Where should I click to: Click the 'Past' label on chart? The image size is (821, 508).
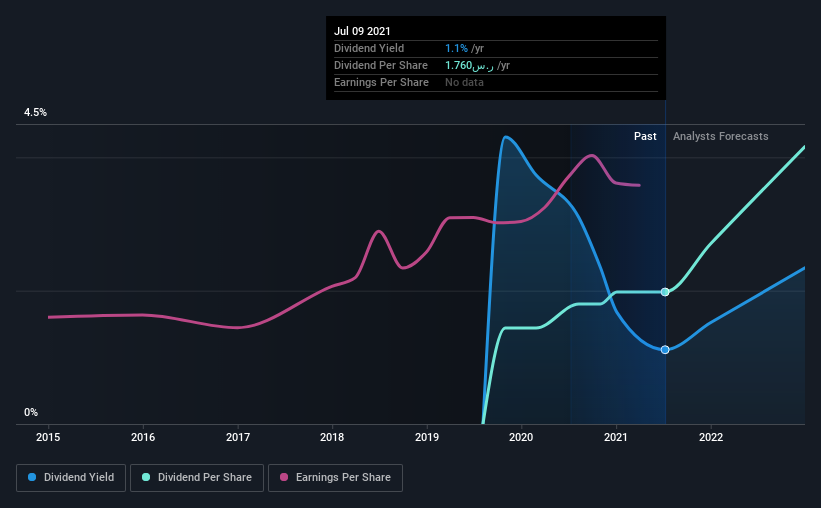645,136
